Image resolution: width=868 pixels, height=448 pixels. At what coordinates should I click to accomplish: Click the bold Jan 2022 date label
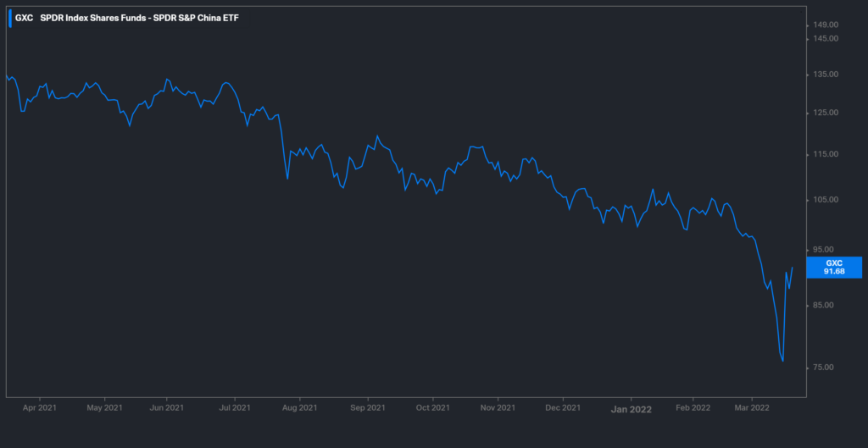click(631, 409)
